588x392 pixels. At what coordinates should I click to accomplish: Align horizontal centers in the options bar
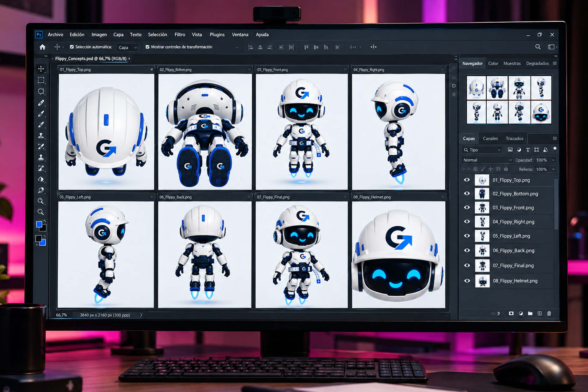(260, 47)
